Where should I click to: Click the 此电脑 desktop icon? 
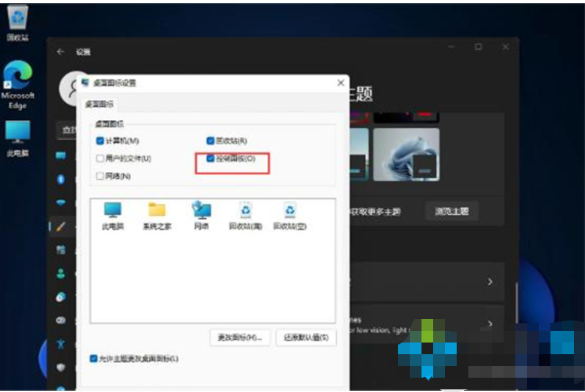(18, 135)
